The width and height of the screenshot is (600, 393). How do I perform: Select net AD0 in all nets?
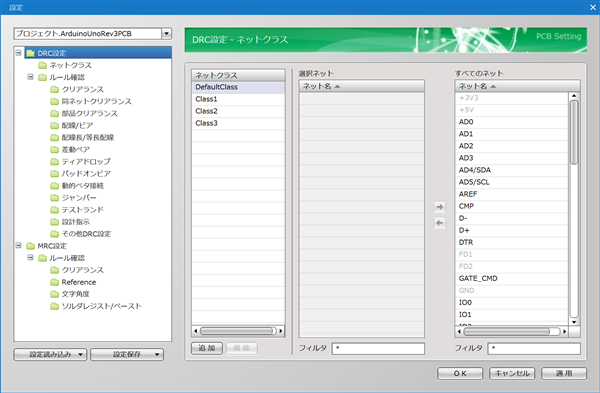(x=512, y=122)
